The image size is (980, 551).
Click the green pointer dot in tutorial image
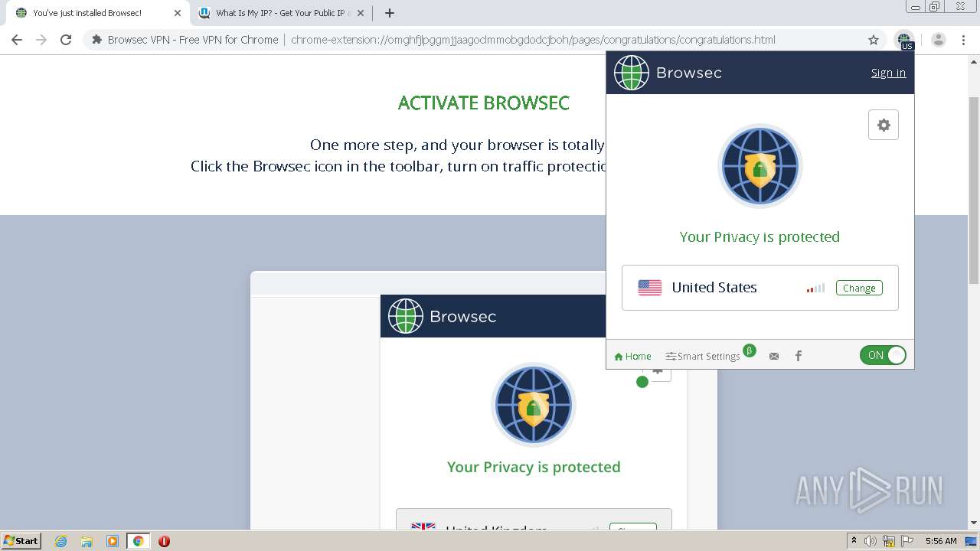coord(642,382)
